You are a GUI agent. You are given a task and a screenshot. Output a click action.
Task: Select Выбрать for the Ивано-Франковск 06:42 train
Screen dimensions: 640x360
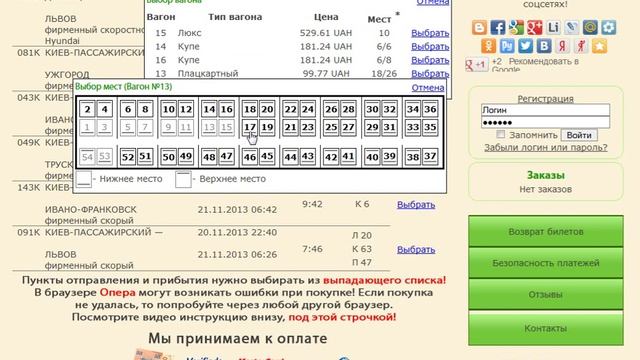tap(416, 204)
